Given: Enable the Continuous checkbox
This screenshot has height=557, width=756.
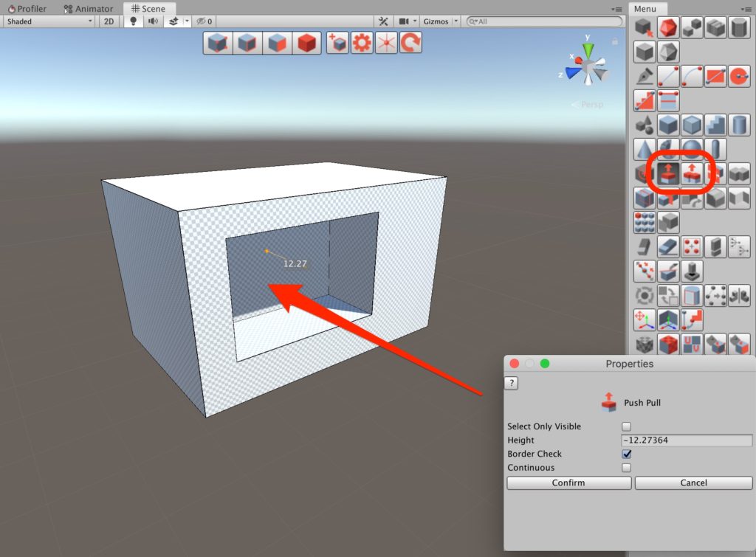Looking at the screenshot, I should (626, 468).
